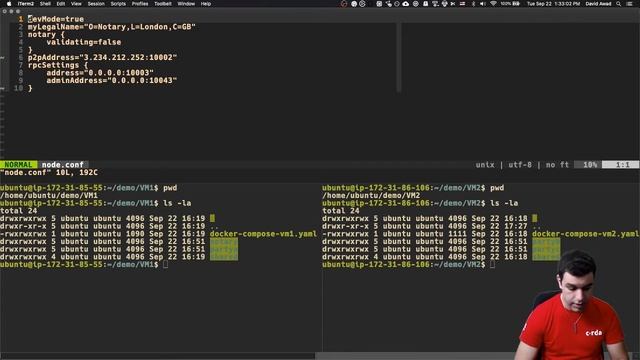Viewport: 640px width, 360px height.
Task: Click the date and time in the menu bar
Action: tap(553, 4)
